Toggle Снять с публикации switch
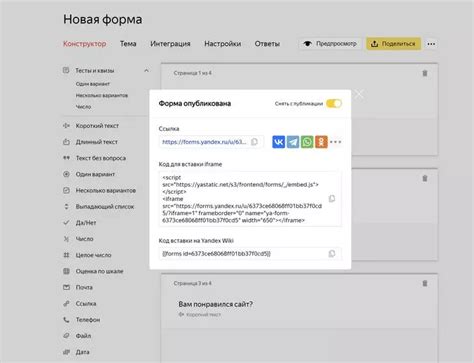The width and height of the screenshot is (474, 363). [x=334, y=104]
